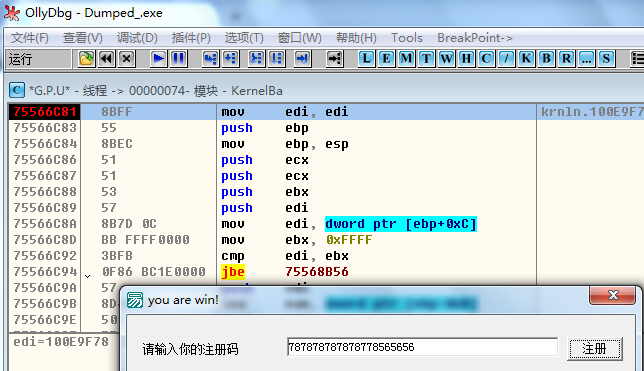Click operand dword ptr [ebp+0xC]
The height and width of the screenshot is (371, 644).
[x=401, y=224]
